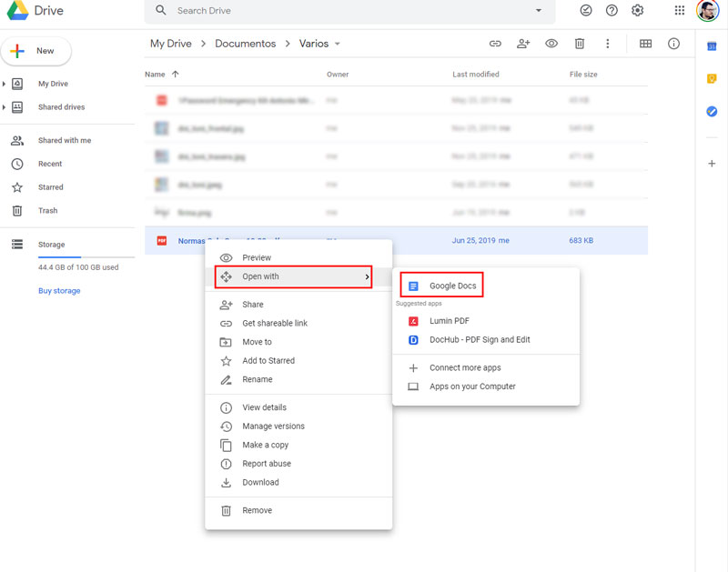Open the settings gear icon
This screenshot has width=728, height=572.
pyautogui.click(x=638, y=11)
